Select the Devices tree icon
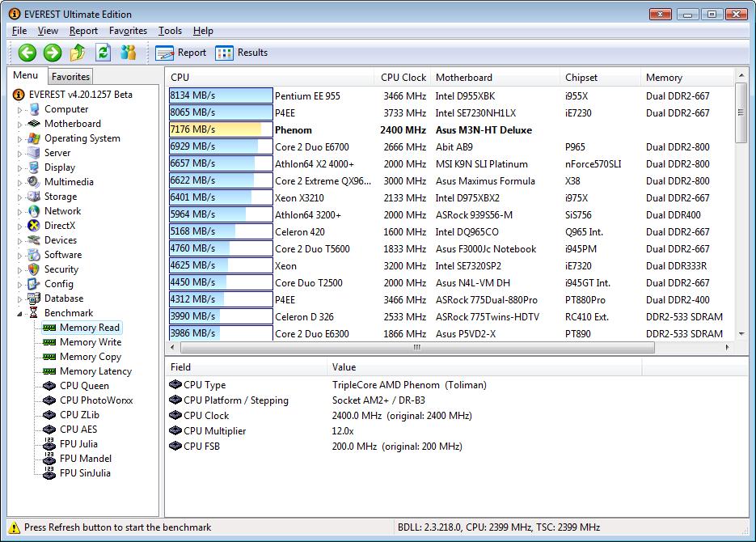 coord(34,240)
